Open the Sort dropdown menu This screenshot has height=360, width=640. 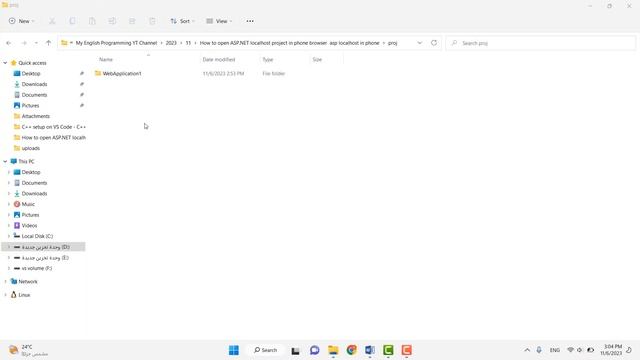click(x=182, y=21)
